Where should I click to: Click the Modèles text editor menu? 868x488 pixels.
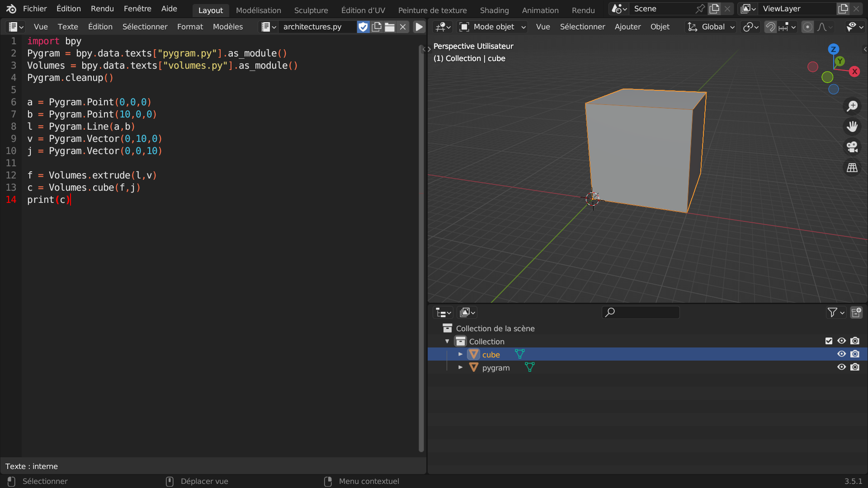(x=227, y=27)
